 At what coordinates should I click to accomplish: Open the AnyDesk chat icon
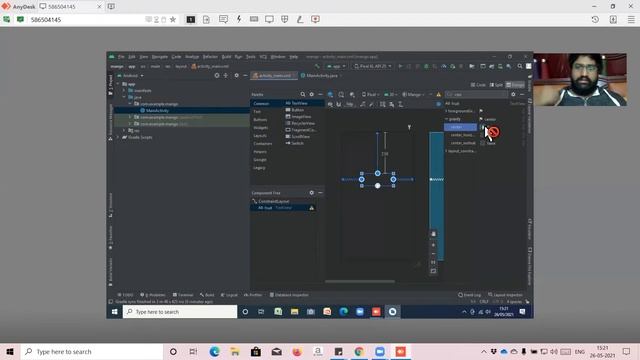click(x=223, y=19)
